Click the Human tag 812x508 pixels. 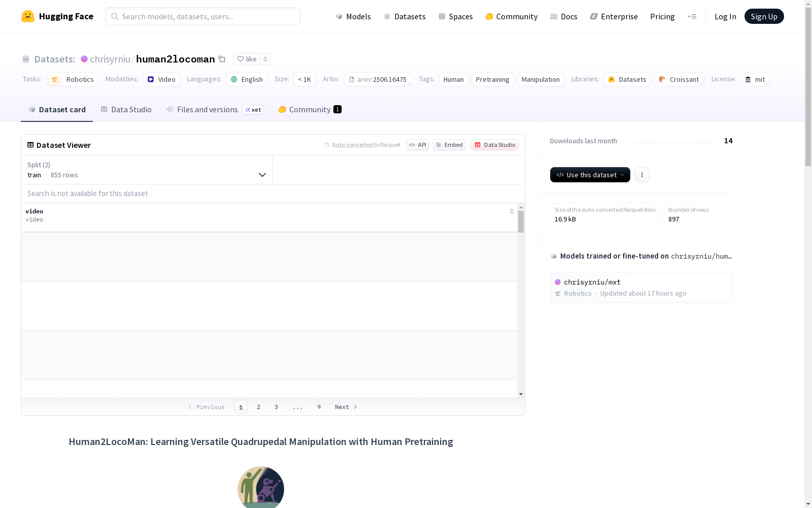(454, 79)
